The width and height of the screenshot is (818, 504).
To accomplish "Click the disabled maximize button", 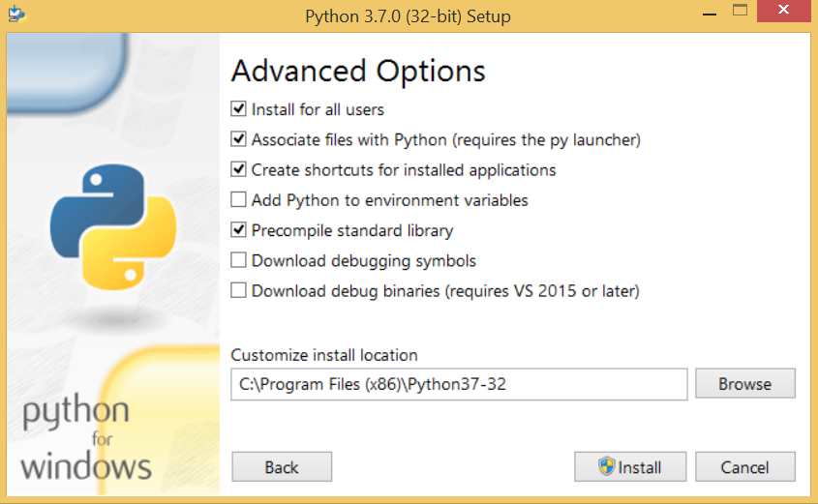I will coord(740,11).
